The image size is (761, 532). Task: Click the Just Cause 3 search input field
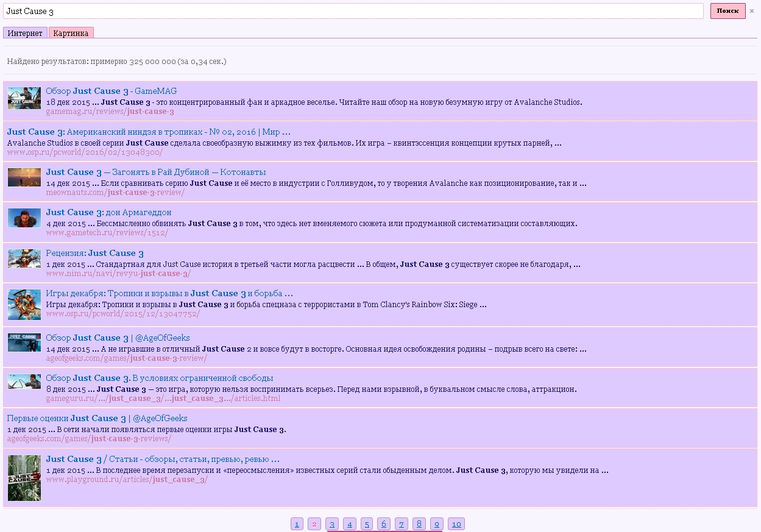click(353, 11)
